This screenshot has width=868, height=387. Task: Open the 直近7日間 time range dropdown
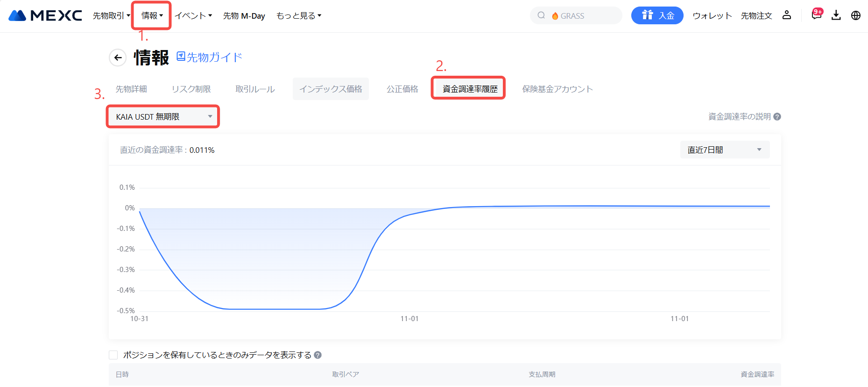[x=724, y=150]
